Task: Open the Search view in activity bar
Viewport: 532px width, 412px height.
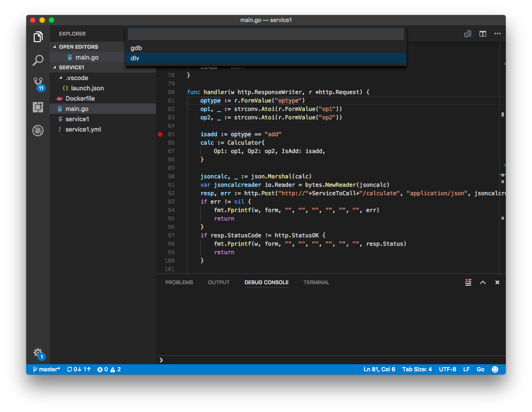Action: [38, 60]
